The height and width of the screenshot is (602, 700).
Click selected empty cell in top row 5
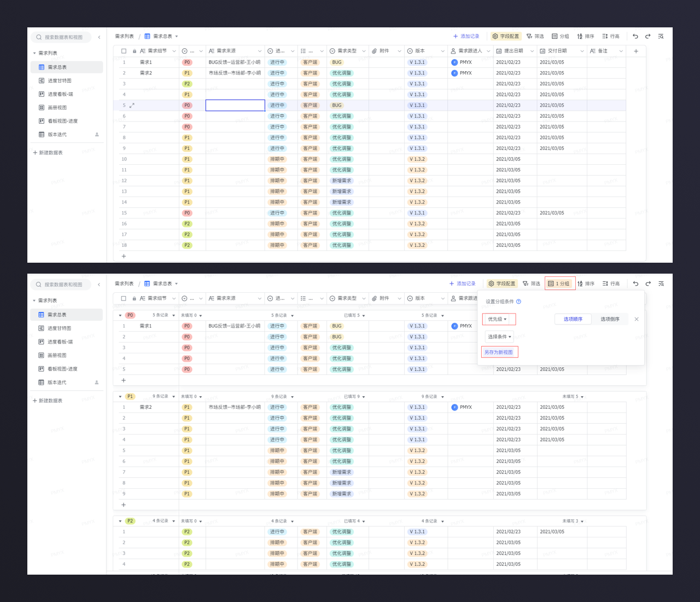pyautogui.click(x=235, y=105)
